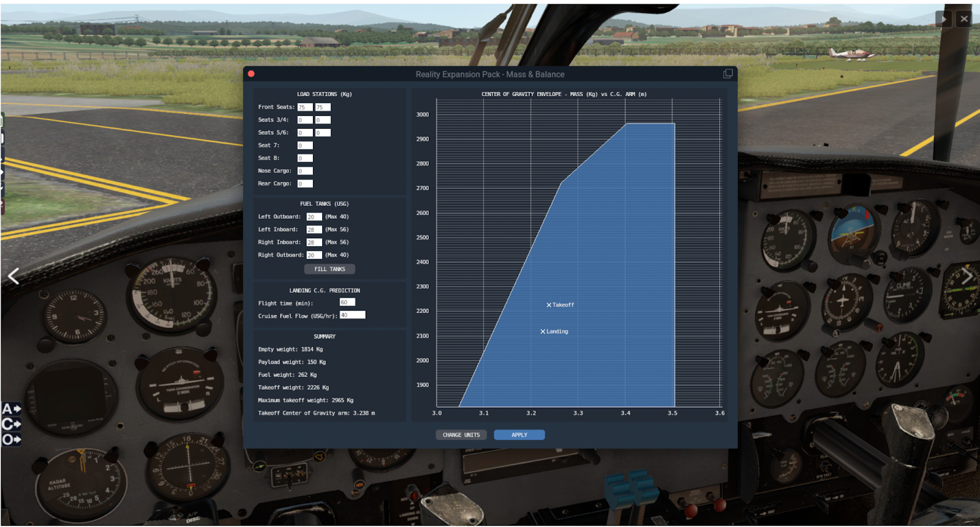The image size is (980, 527).
Task: Click the 'Nose Cargo:' label
Action: coord(274,171)
